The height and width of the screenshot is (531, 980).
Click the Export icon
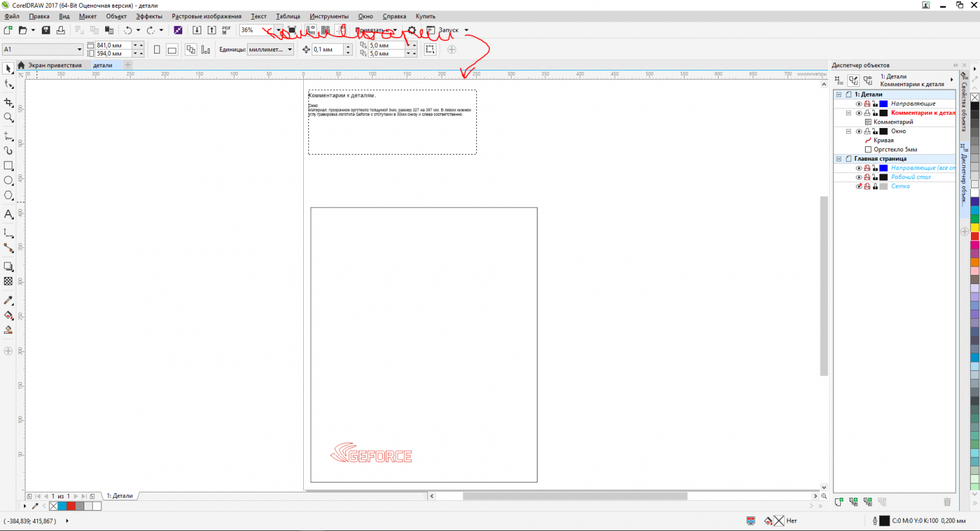click(x=212, y=30)
